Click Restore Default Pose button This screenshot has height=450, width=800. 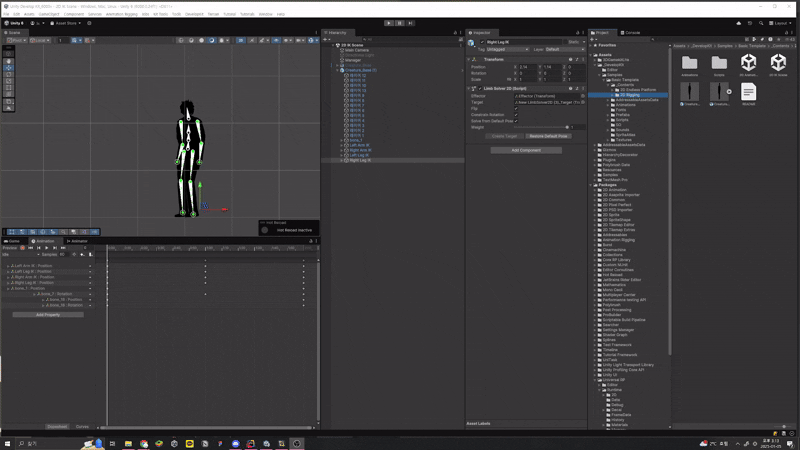548,136
